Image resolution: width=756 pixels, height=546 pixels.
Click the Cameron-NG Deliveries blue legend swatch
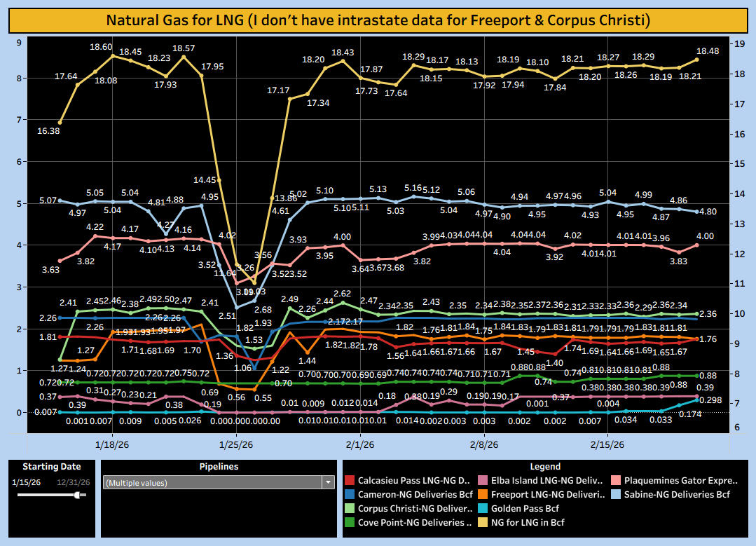[349, 495]
